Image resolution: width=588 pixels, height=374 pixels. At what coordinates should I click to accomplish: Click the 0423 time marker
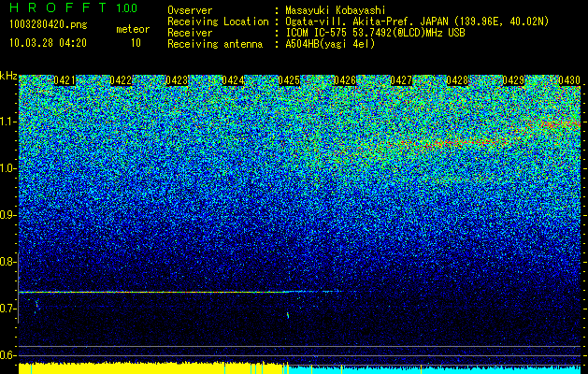177,80
